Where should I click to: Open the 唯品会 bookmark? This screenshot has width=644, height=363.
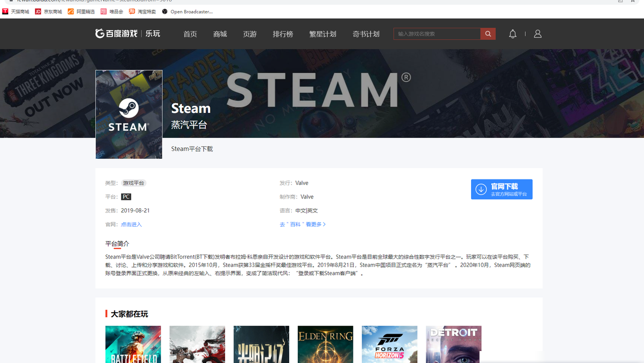click(x=112, y=11)
